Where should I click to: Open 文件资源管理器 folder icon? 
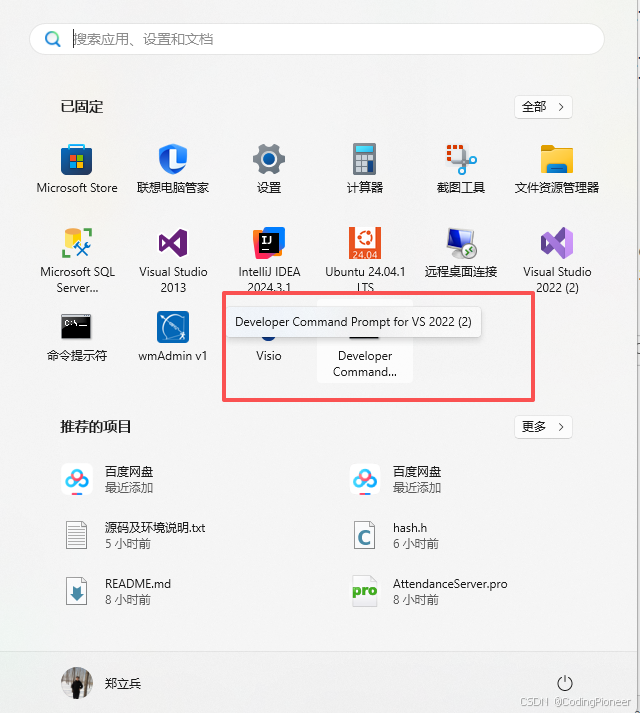click(557, 168)
